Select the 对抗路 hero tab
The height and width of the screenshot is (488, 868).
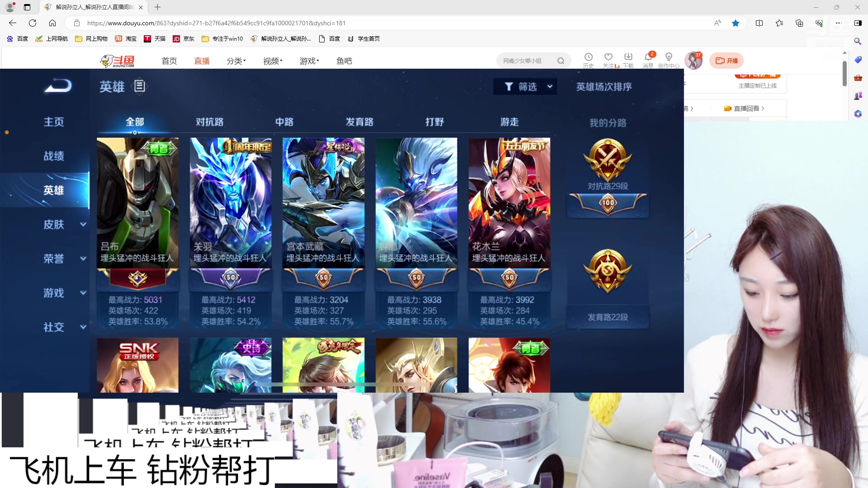click(x=210, y=122)
